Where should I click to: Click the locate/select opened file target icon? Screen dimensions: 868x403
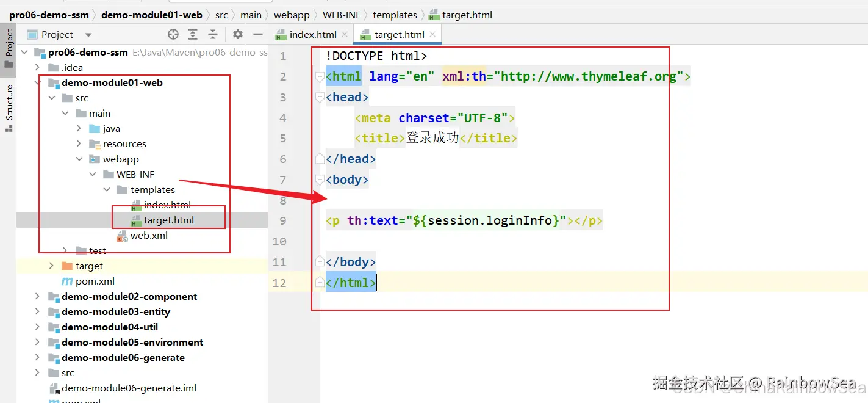pyautogui.click(x=173, y=34)
